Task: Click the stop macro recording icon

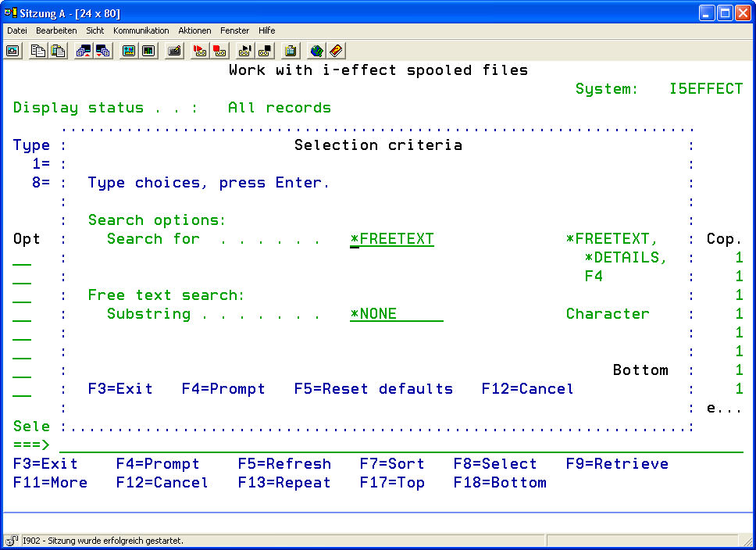Action: [219, 51]
